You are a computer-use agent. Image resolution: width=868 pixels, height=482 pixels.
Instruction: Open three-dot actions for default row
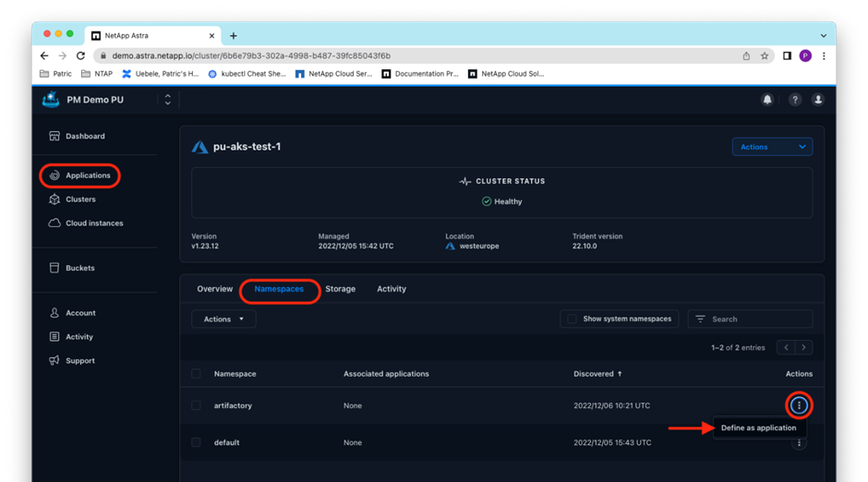tap(799, 442)
